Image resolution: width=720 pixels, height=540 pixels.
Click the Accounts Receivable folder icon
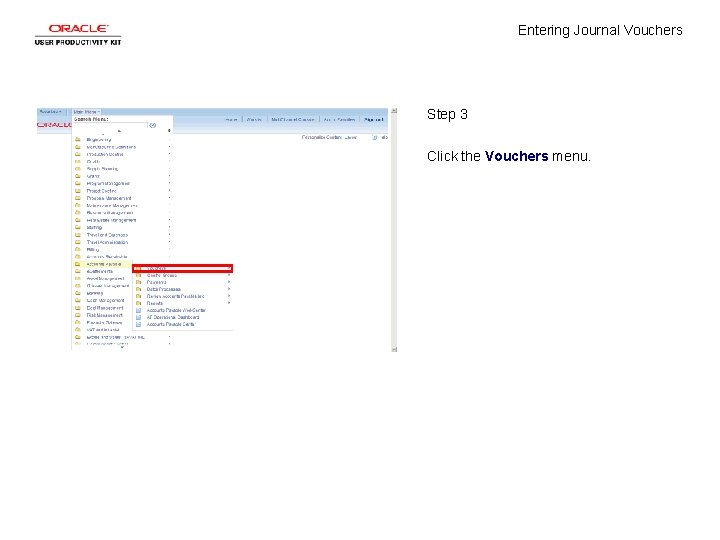(x=78, y=257)
